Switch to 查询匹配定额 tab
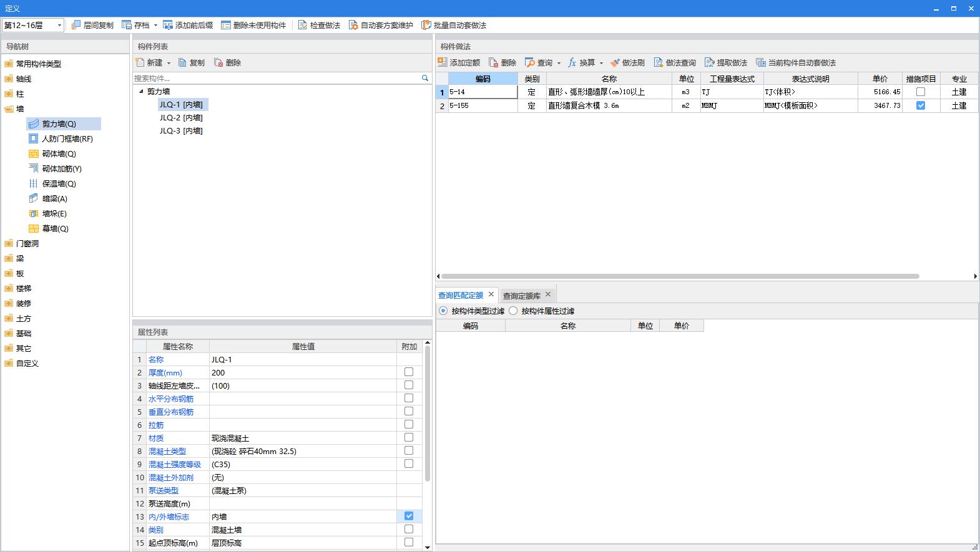980x552 pixels. [461, 295]
